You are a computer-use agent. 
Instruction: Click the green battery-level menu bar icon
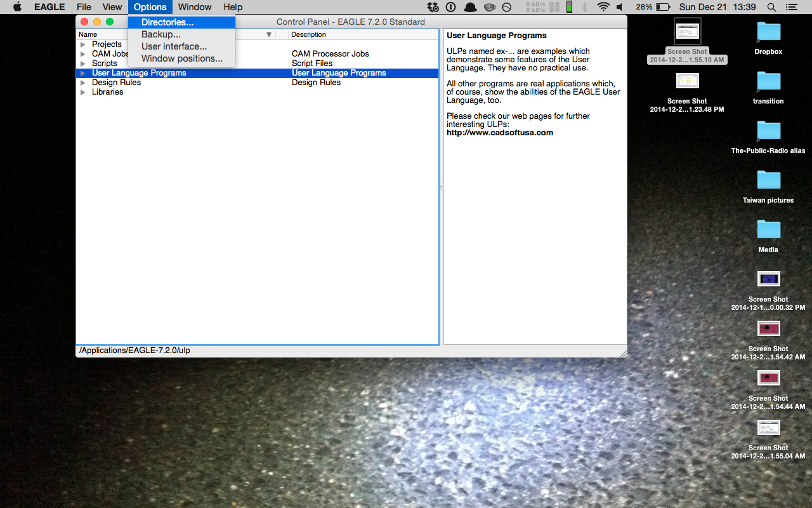tap(569, 7)
